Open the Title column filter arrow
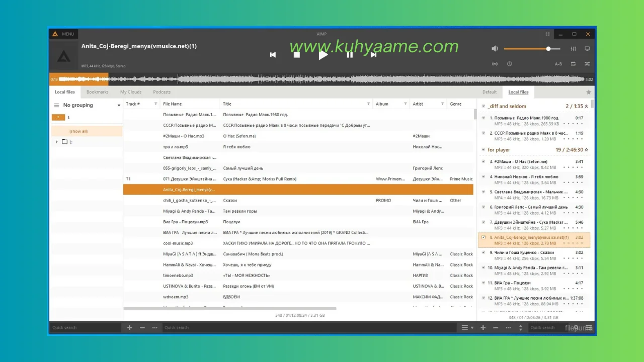The height and width of the screenshot is (362, 644). click(369, 104)
